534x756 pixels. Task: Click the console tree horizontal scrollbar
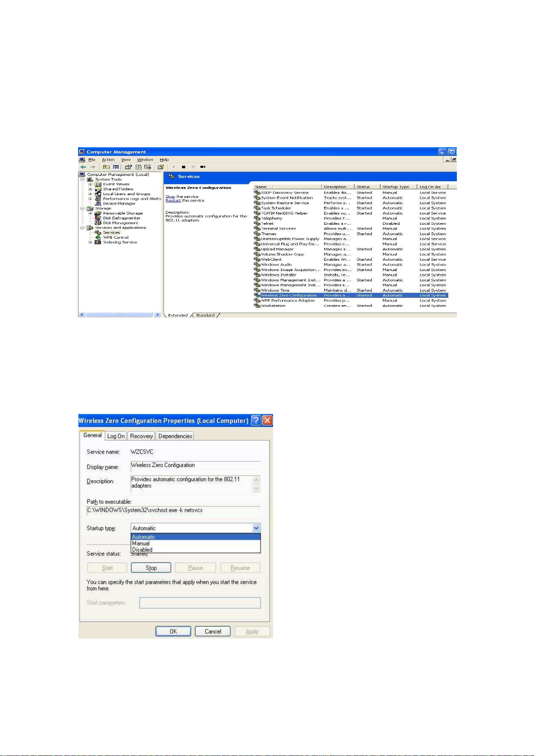(120, 315)
